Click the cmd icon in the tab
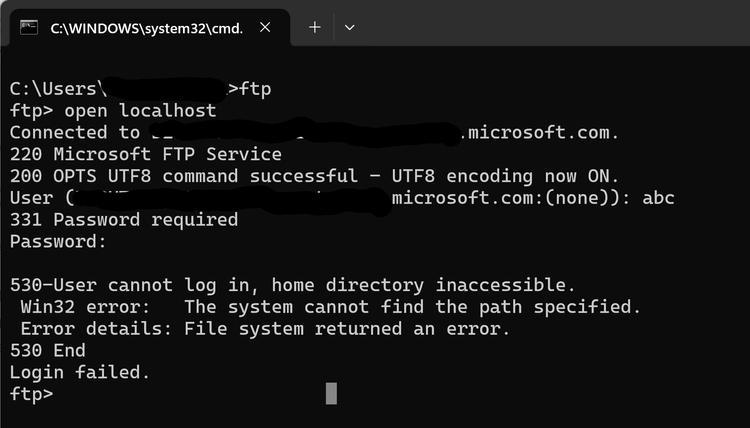The image size is (750, 428). (x=30, y=27)
